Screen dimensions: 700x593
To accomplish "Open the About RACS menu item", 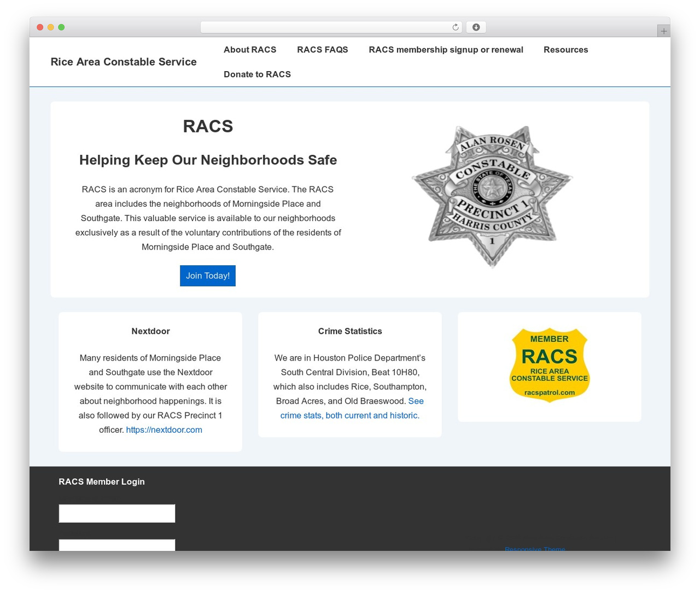I will click(x=250, y=50).
